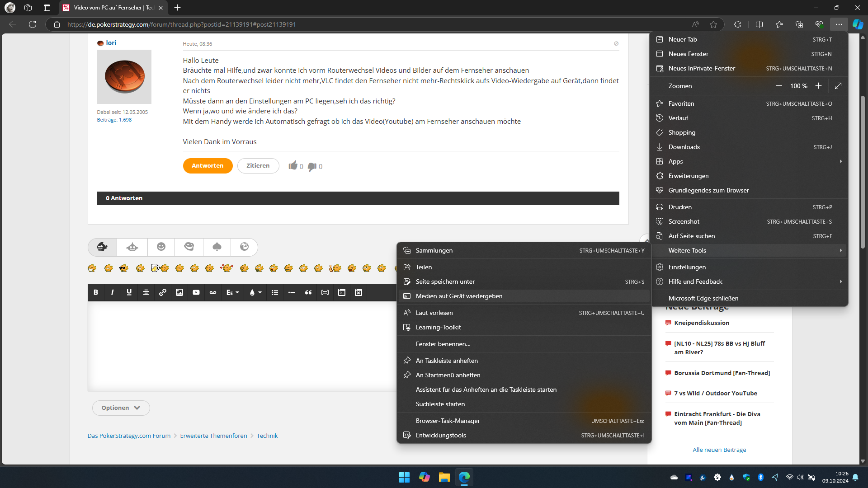868x488 pixels.
Task: Insert a bulleted list in the editor
Action: pyautogui.click(x=275, y=292)
